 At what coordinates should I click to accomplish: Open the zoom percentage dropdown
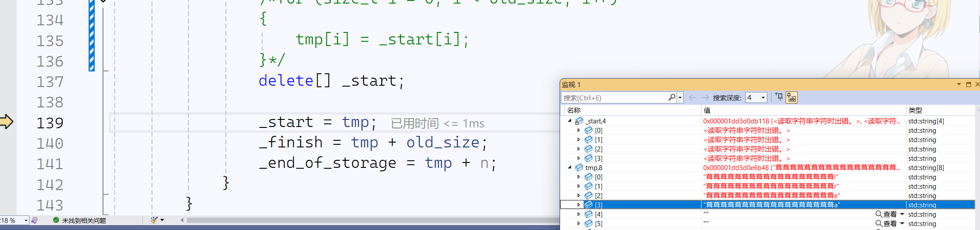pos(26,220)
